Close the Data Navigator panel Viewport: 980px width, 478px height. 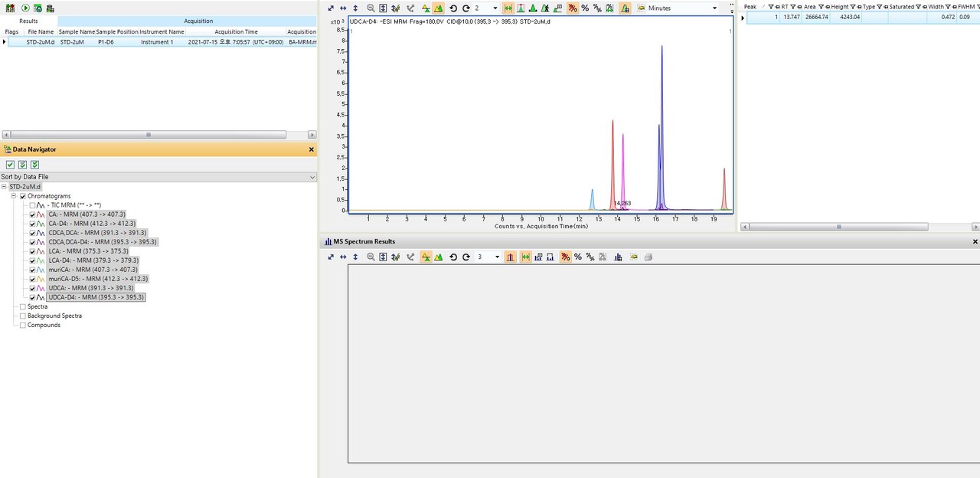tap(312, 149)
